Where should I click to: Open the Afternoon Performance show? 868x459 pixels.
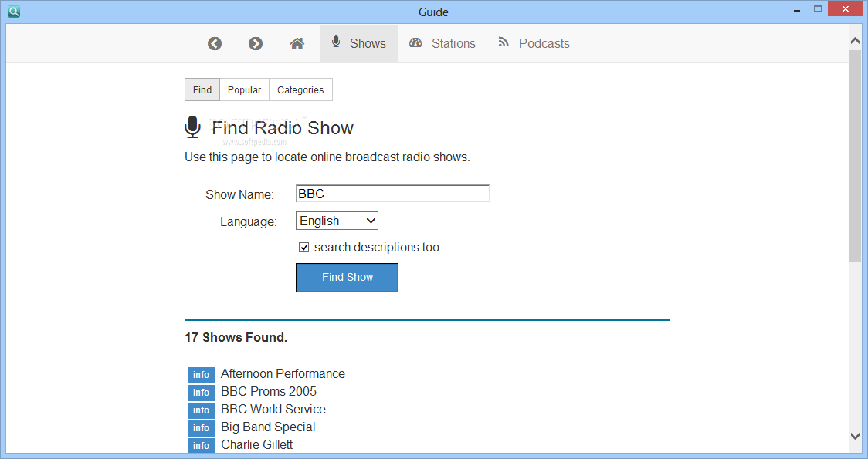tap(283, 374)
